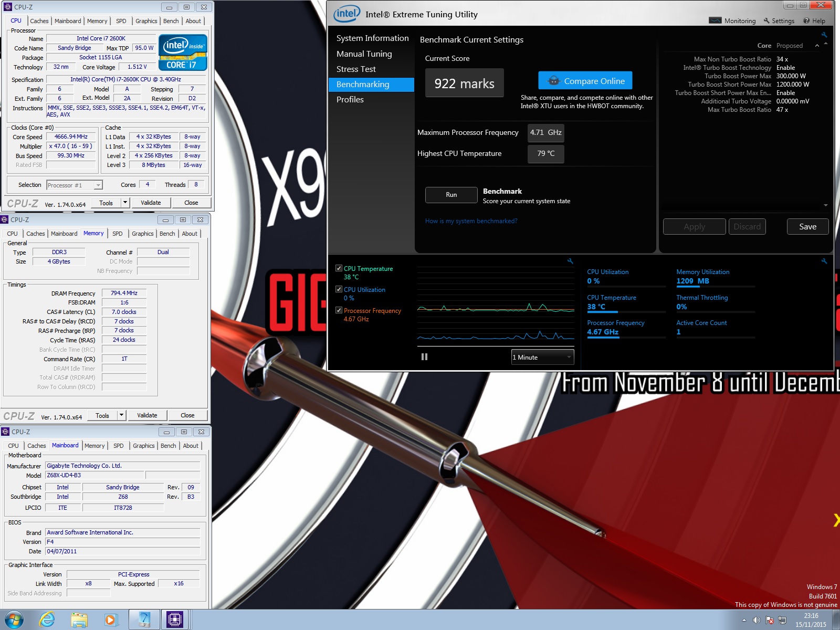Open System Information section in XTU
Viewport: 840px width, 630px height.
372,38
